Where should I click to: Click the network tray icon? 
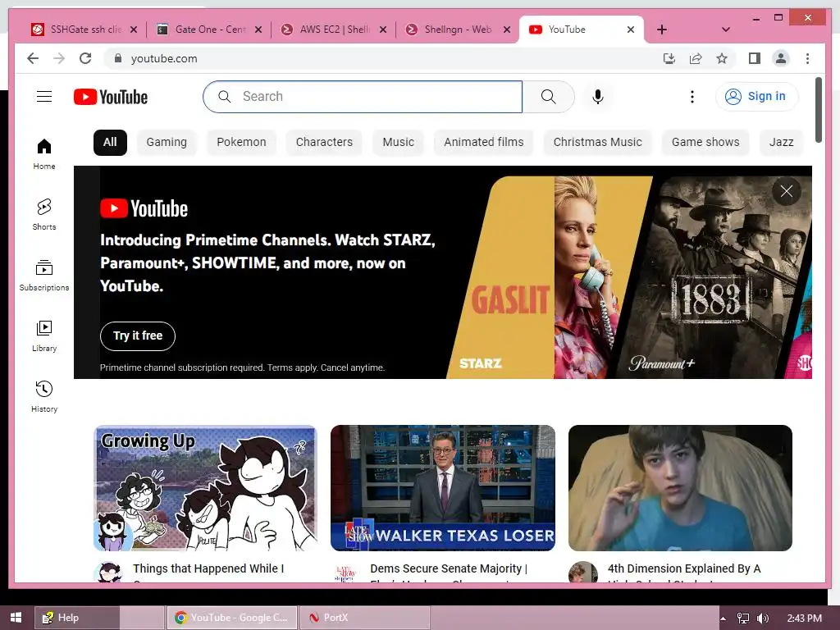point(743,618)
